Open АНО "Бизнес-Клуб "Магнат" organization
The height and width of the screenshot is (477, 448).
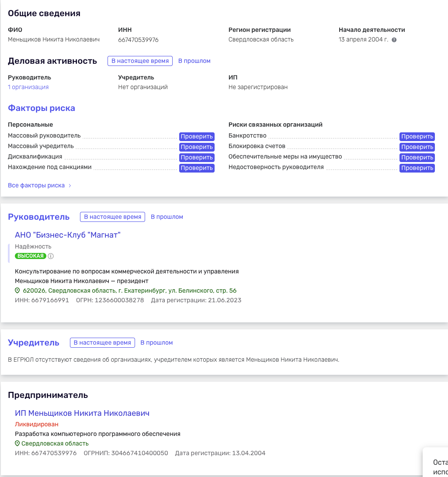coord(68,235)
